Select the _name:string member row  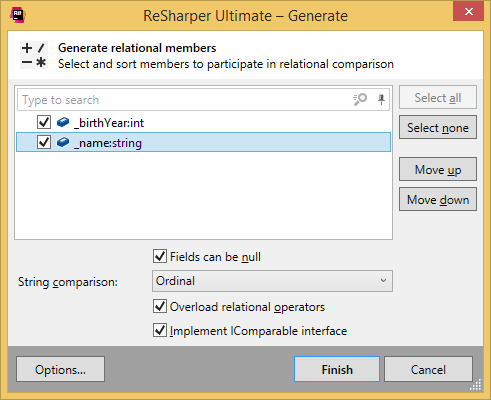203,142
